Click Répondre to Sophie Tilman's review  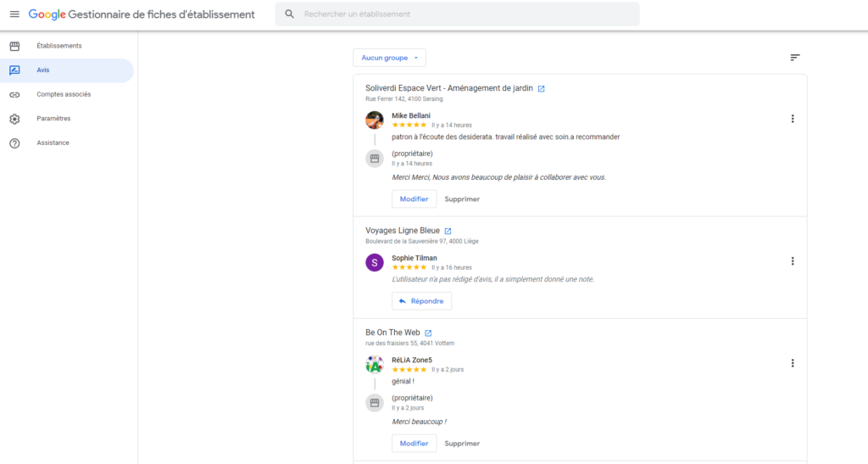pos(422,301)
